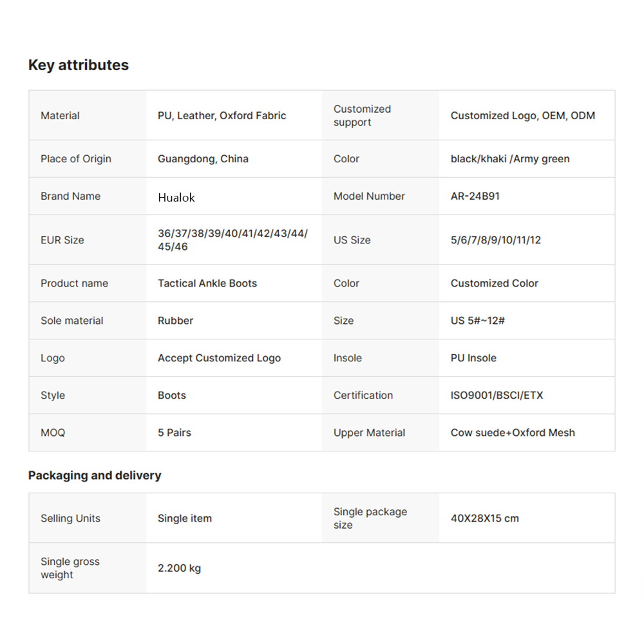Image resolution: width=644 pixels, height=644 pixels.
Task: Click the PU Insole value
Action: (473, 358)
